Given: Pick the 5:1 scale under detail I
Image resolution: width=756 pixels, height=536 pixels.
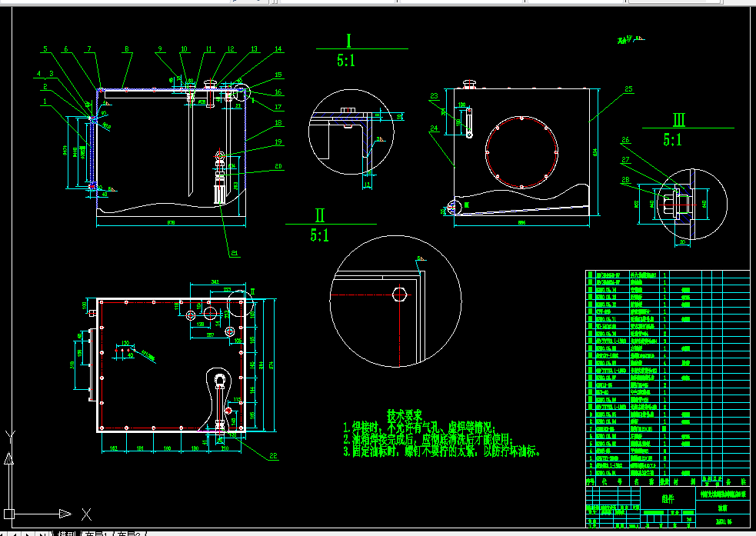Looking at the screenshot, I should [346, 60].
